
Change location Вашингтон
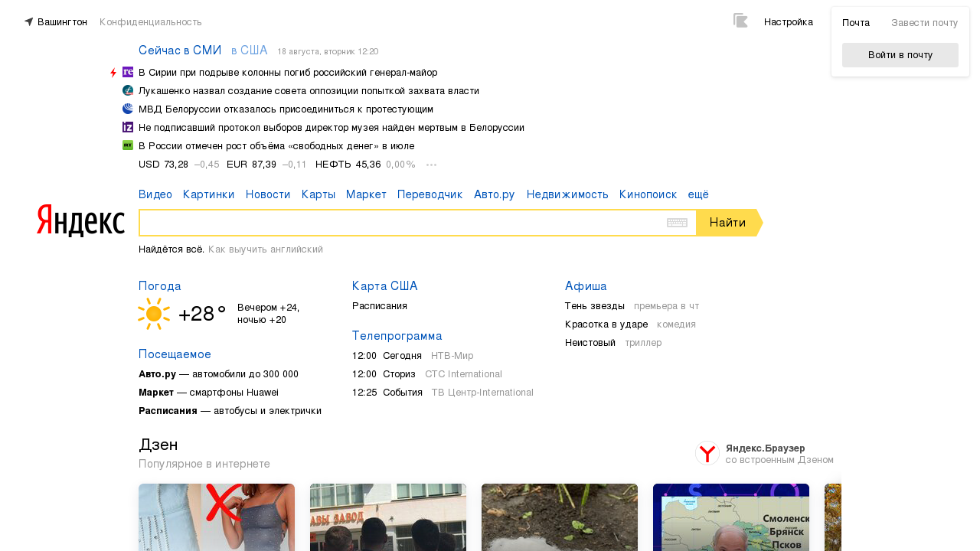click(x=62, y=22)
